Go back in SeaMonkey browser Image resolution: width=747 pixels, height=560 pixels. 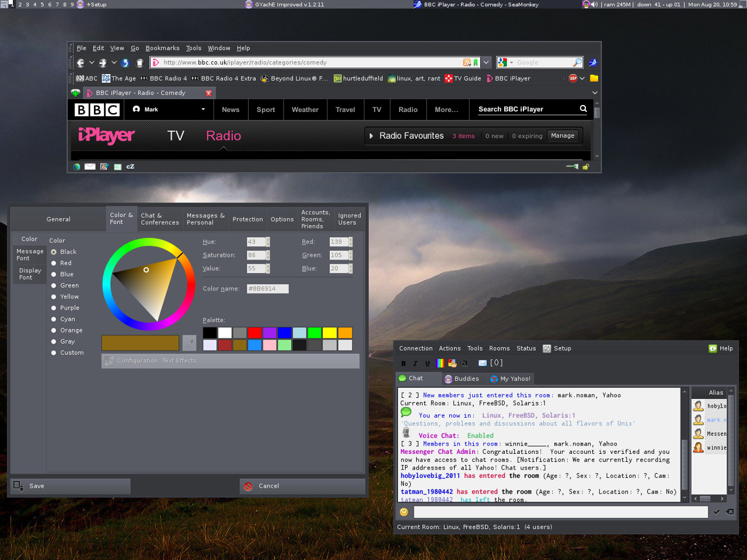[x=81, y=62]
